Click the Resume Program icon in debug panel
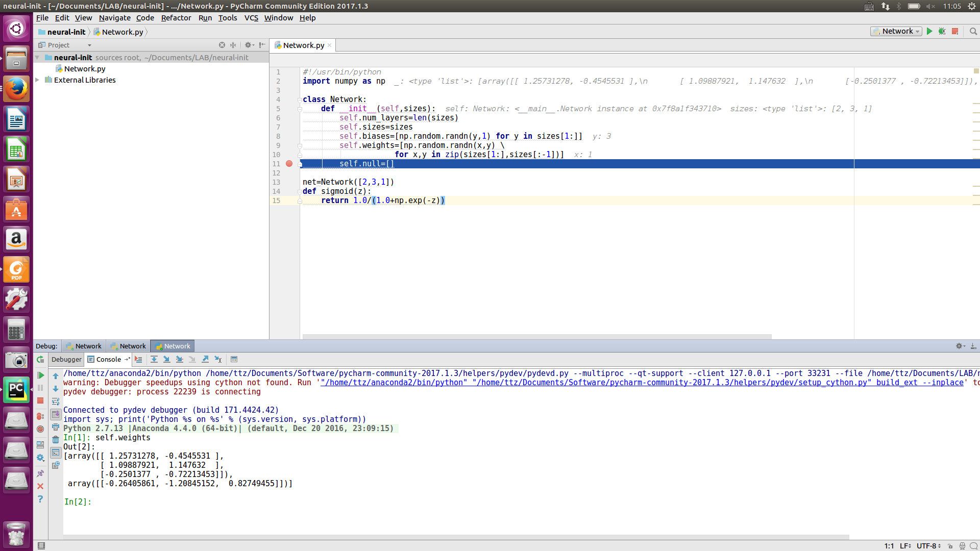This screenshot has height=551, width=980. [40, 375]
